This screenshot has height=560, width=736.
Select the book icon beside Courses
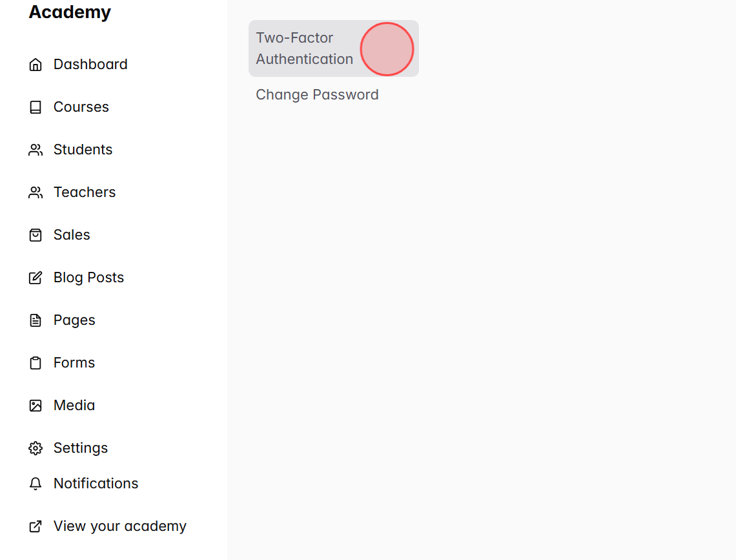tap(36, 107)
